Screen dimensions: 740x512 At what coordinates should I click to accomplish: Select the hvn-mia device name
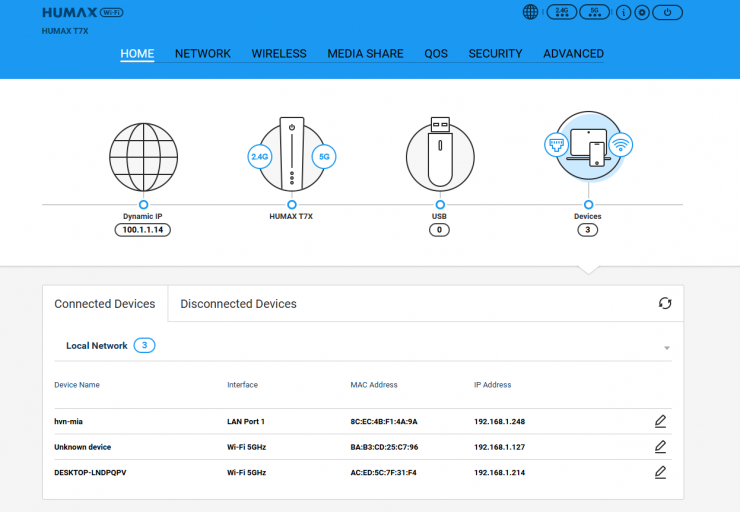coord(68,422)
